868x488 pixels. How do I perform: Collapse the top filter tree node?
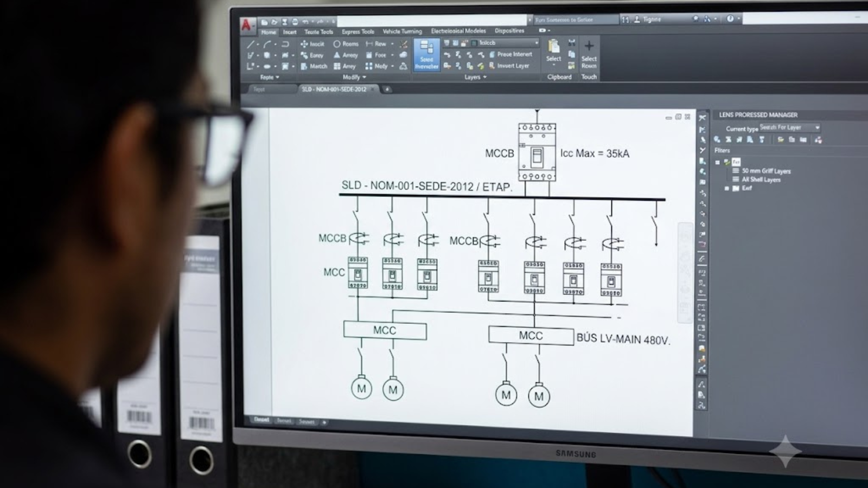click(x=717, y=162)
